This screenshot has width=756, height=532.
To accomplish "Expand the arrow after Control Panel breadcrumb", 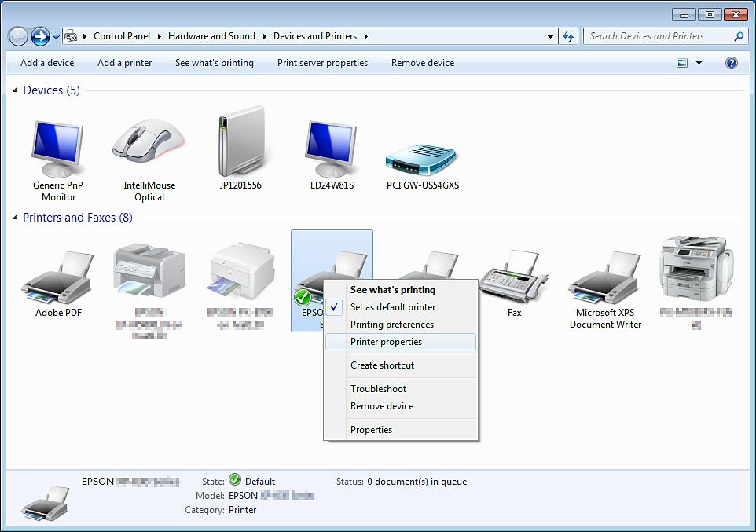I will (159, 36).
